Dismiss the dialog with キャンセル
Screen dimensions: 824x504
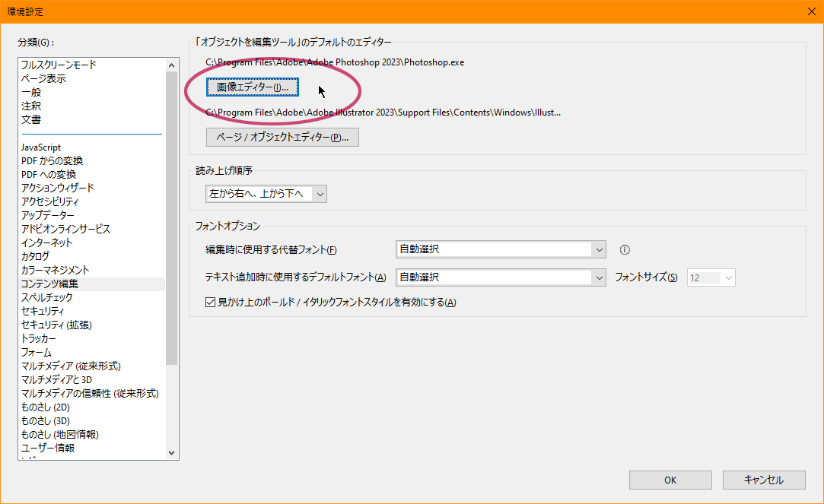(x=763, y=480)
